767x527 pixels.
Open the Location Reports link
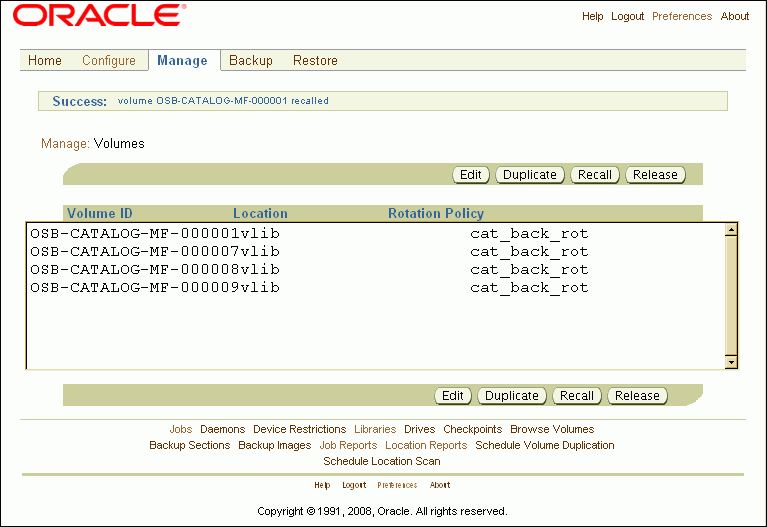426,445
